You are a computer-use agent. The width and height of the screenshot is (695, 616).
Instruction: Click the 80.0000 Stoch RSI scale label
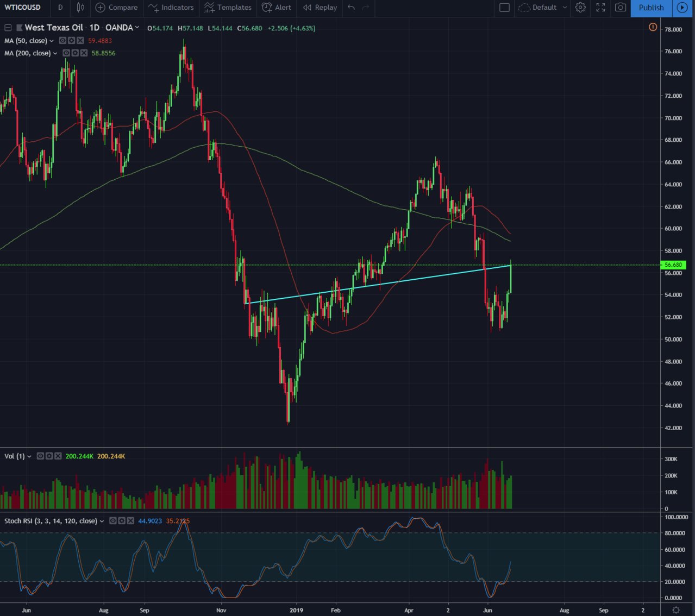point(676,533)
